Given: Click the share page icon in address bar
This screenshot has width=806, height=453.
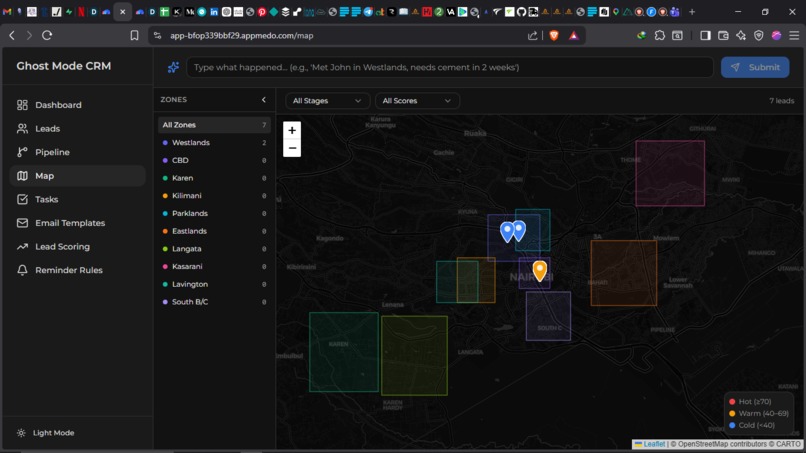Looking at the screenshot, I should pyautogui.click(x=533, y=35).
